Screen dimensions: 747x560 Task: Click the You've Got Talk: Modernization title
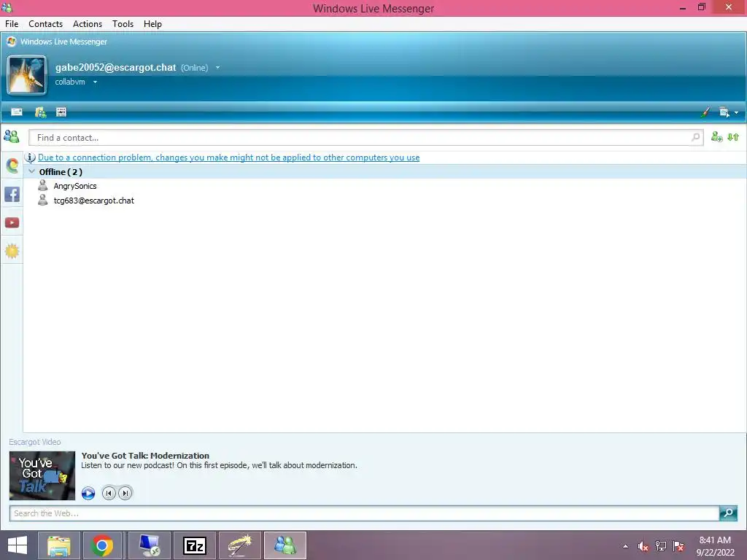(145, 456)
